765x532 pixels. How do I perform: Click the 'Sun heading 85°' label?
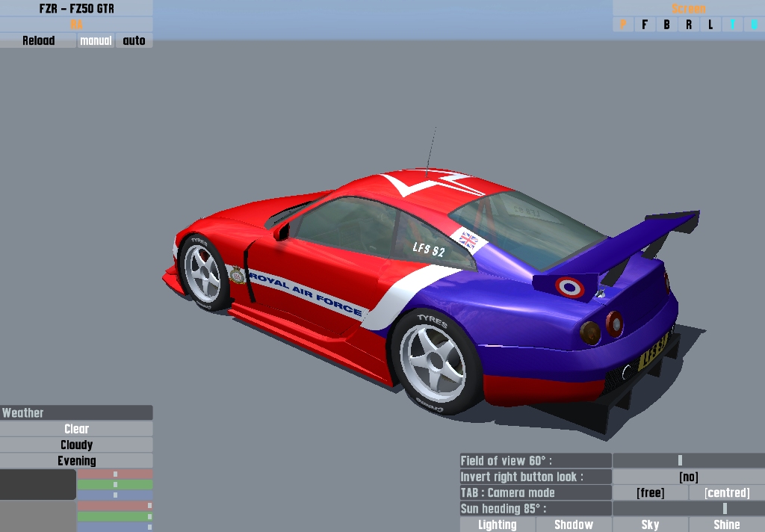coord(536,509)
